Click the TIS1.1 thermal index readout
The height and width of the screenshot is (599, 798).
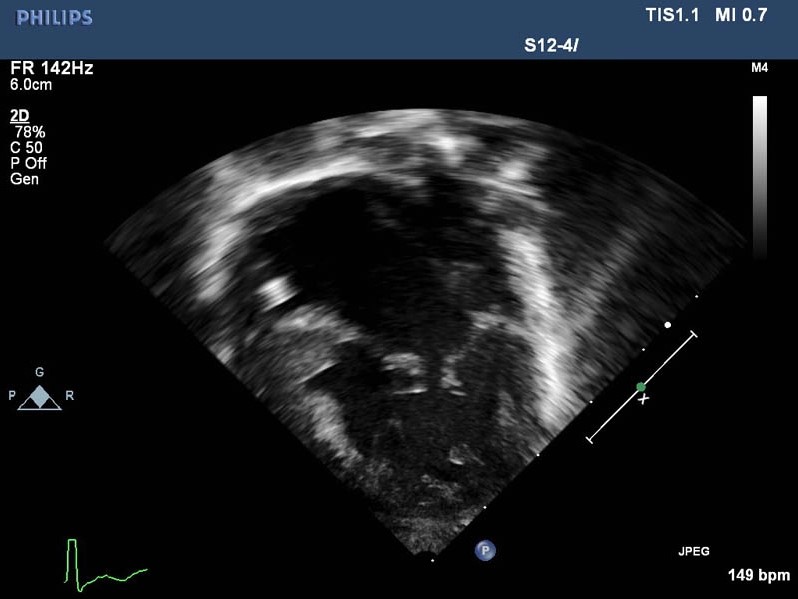pyautogui.click(x=675, y=16)
